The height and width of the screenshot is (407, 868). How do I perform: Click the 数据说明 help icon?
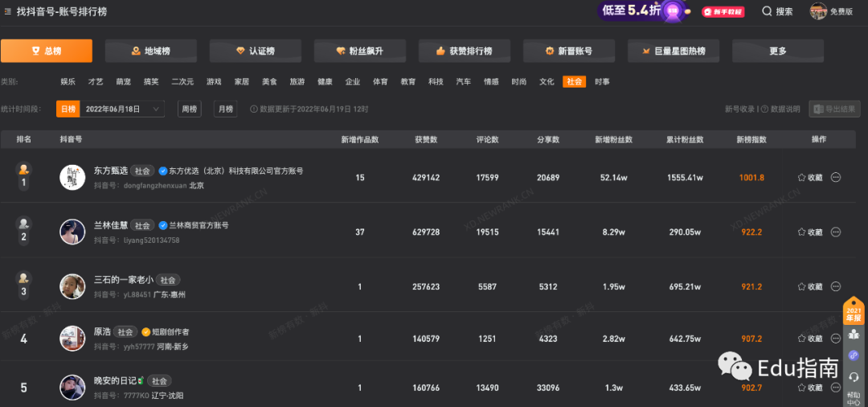click(764, 109)
